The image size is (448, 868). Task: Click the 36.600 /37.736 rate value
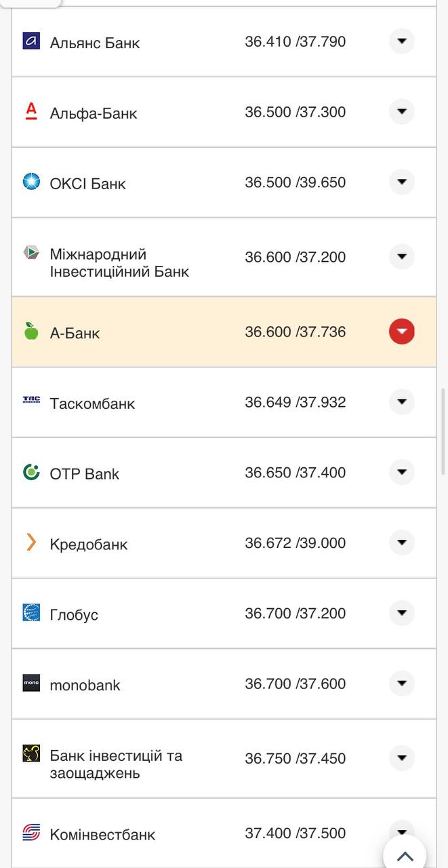click(x=296, y=331)
